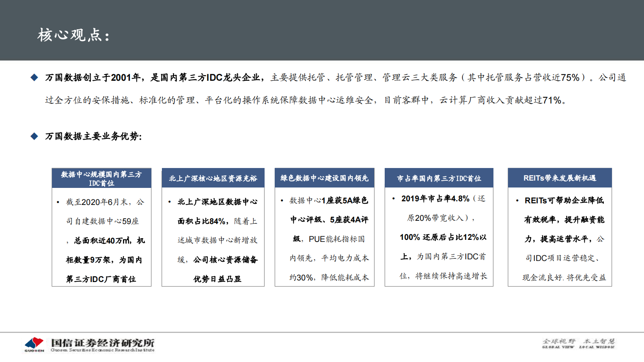Click the slide title 核心观点:
This screenshot has height=362, width=644.
click(73, 35)
